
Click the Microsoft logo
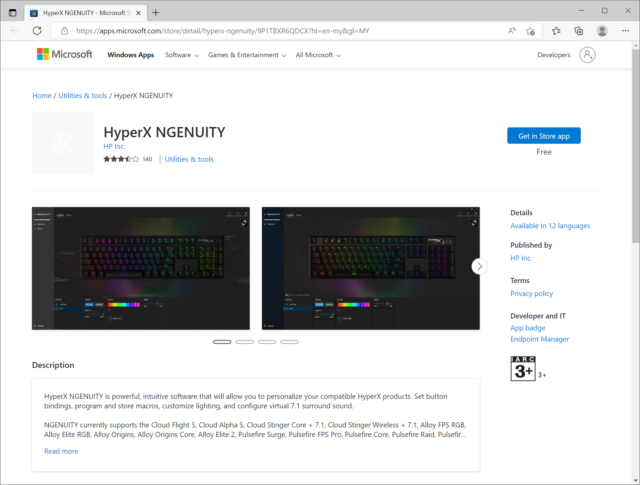(x=64, y=54)
